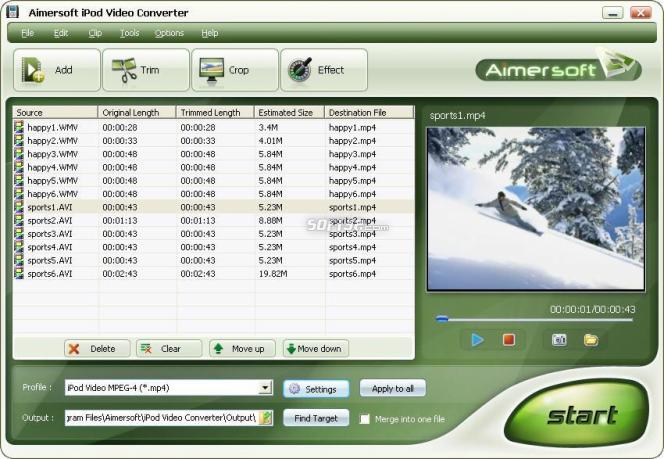Take a snapshot of the preview
This screenshot has height=459, width=664.
pyautogui.click(x=559, y=340)
